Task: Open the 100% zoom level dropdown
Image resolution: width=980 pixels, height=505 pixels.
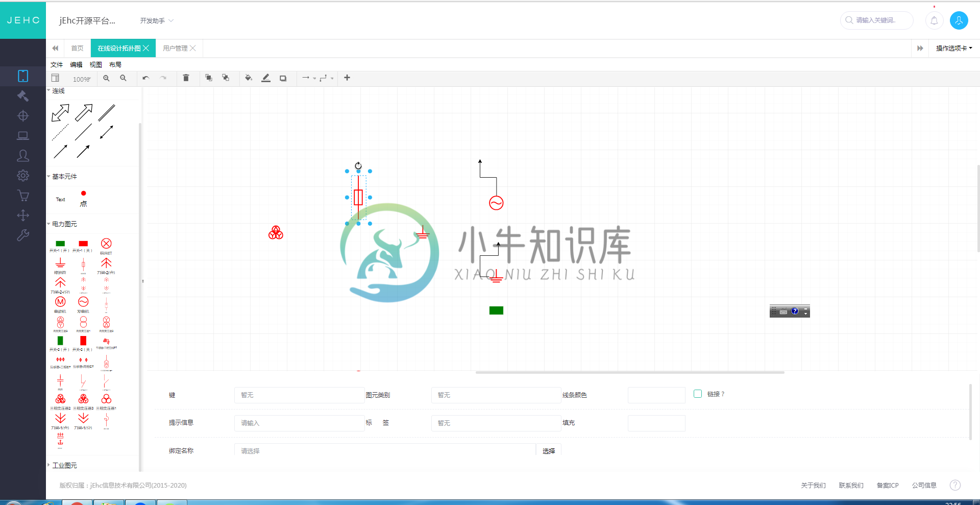Action: 82,79
